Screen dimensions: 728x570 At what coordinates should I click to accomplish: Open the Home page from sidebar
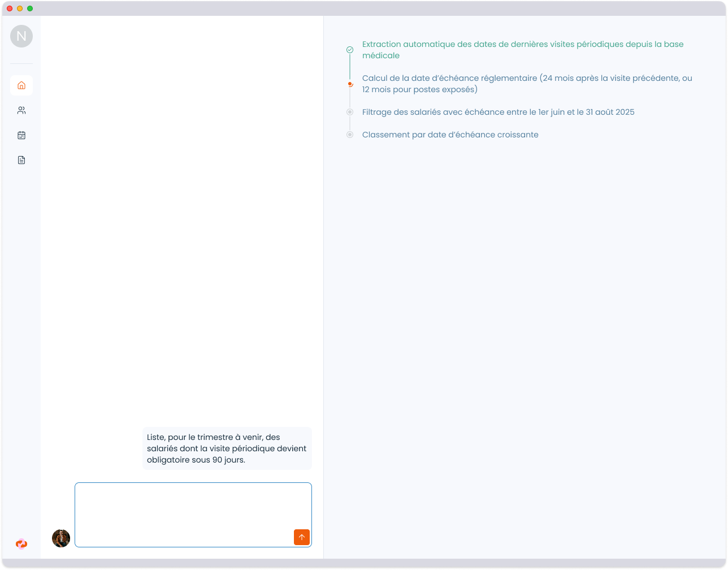21,85
